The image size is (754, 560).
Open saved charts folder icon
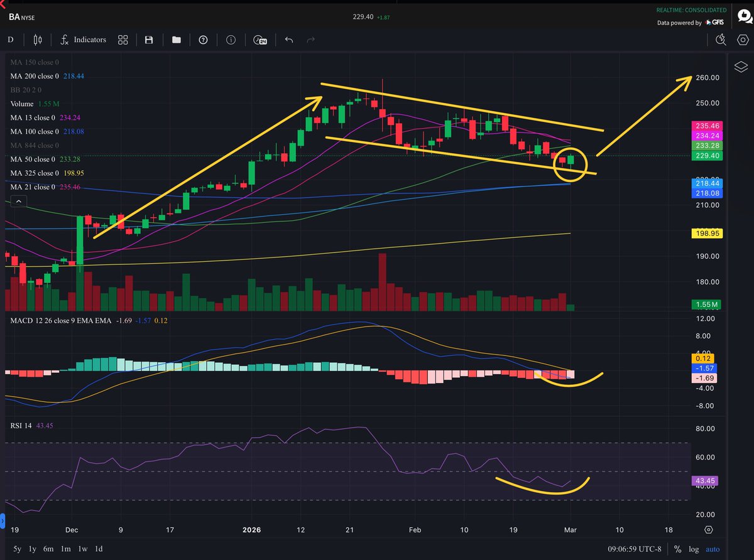point(176,40)
